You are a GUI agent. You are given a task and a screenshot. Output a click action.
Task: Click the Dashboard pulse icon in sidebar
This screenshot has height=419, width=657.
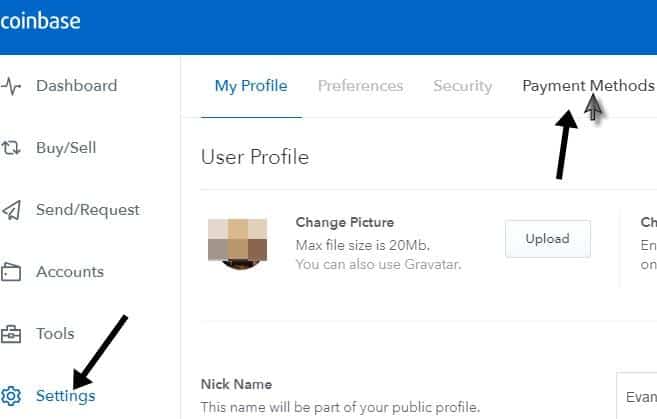point(11,86)
